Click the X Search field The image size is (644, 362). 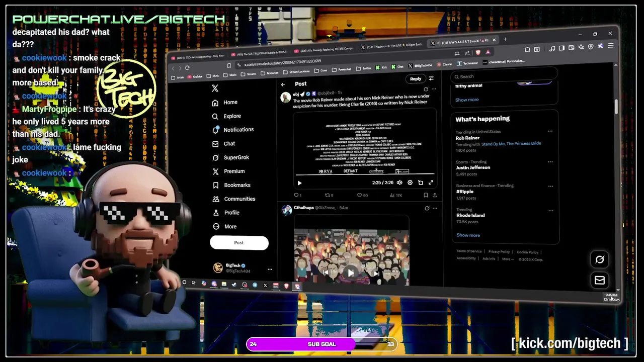505,76
